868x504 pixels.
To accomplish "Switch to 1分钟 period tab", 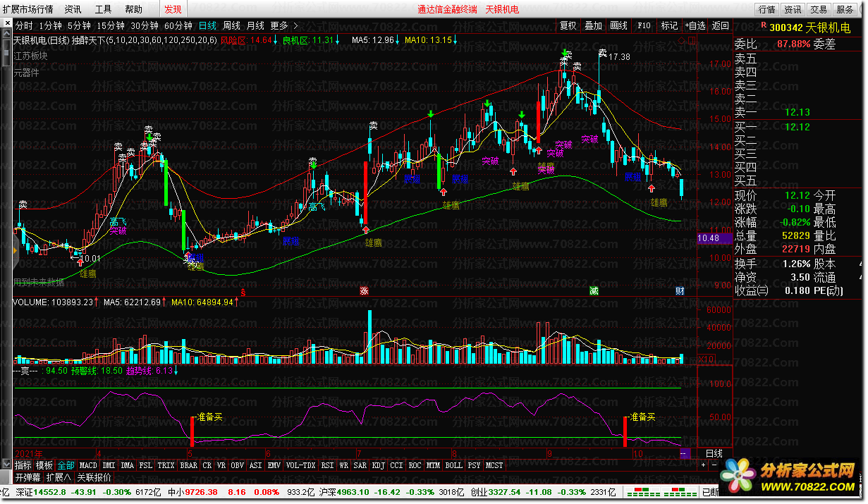I will click(x=51, y=26).
